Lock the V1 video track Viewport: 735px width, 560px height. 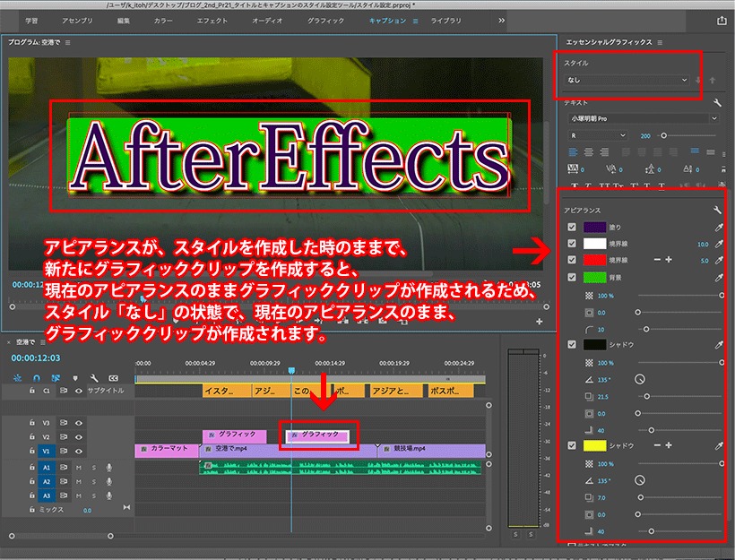pyautogui.click(x=32, y=451)
